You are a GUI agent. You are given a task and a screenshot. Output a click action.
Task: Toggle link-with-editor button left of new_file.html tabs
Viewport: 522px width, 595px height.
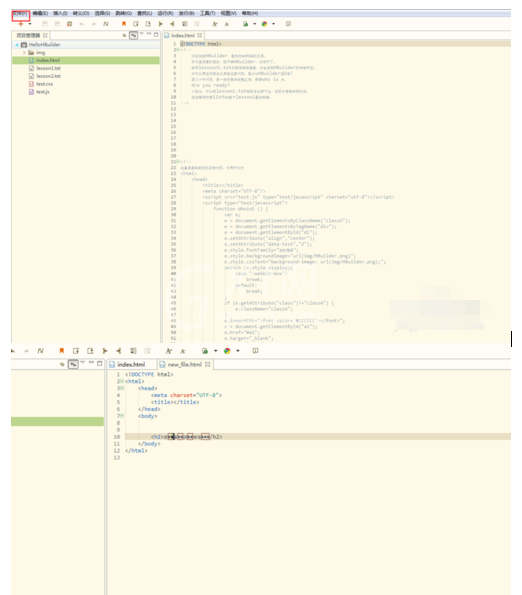73,364
